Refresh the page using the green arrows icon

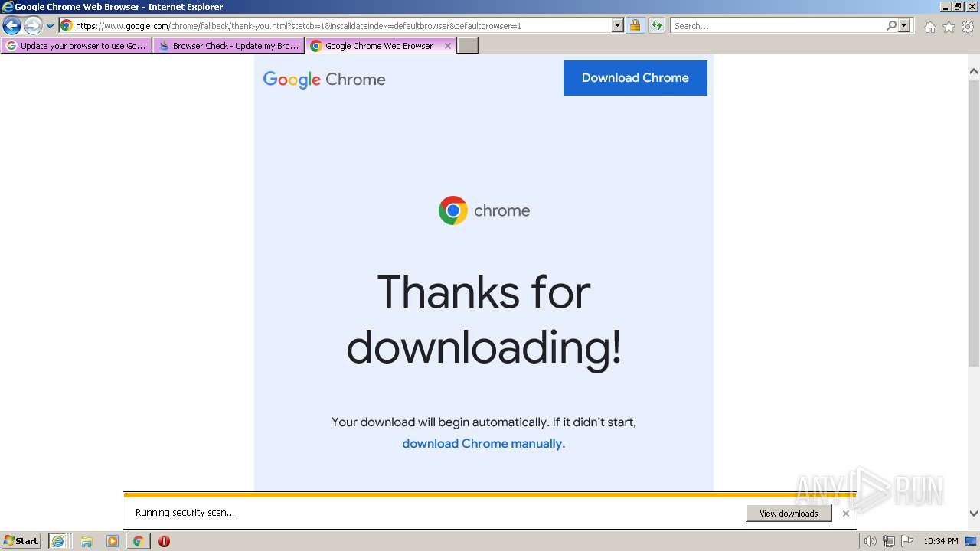(656, 25)
